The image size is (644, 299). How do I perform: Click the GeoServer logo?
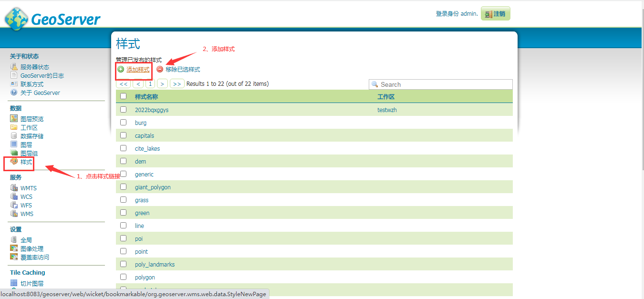[52, 19]
